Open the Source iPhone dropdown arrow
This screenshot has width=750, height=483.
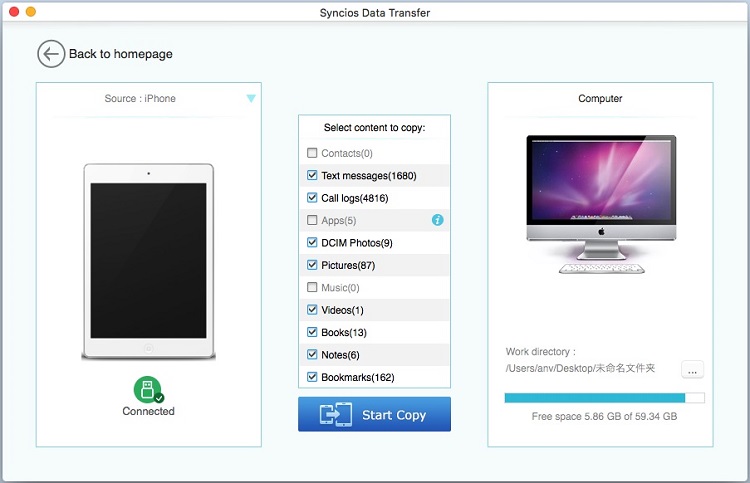coord(251,99)
